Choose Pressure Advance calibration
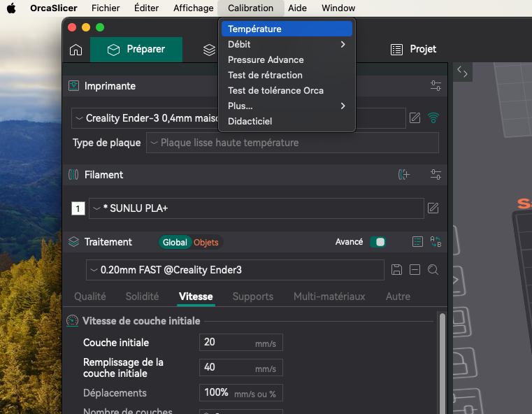 [287, 59]
